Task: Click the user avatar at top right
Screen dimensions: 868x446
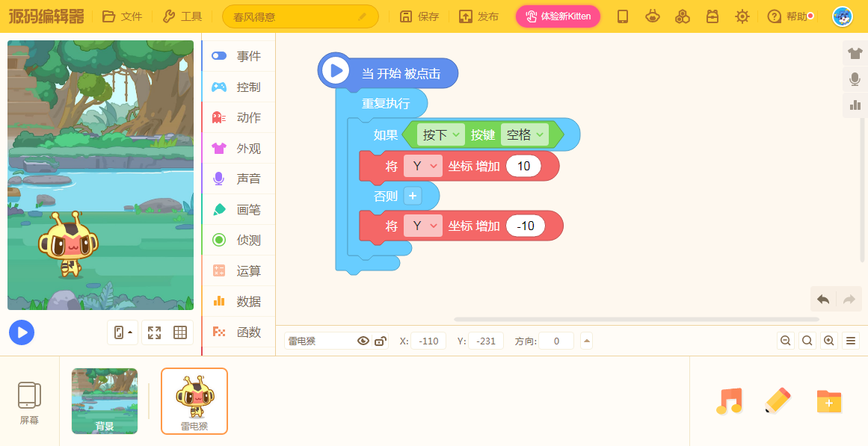Action: point(843,16)
